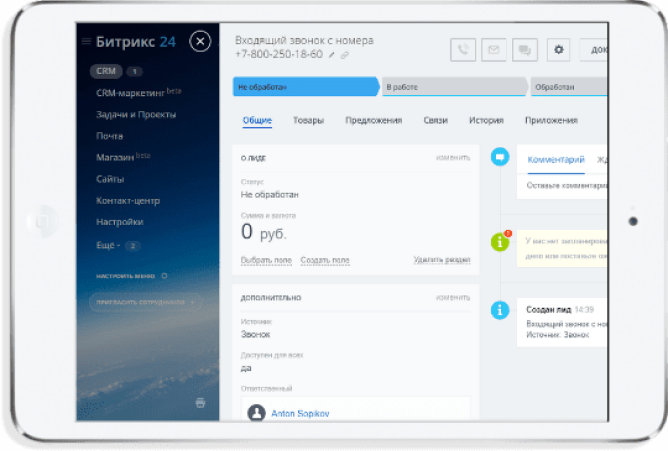The image size is (668, 451).
Task: Switch to the Предложения tab
Action: [374, 121]
